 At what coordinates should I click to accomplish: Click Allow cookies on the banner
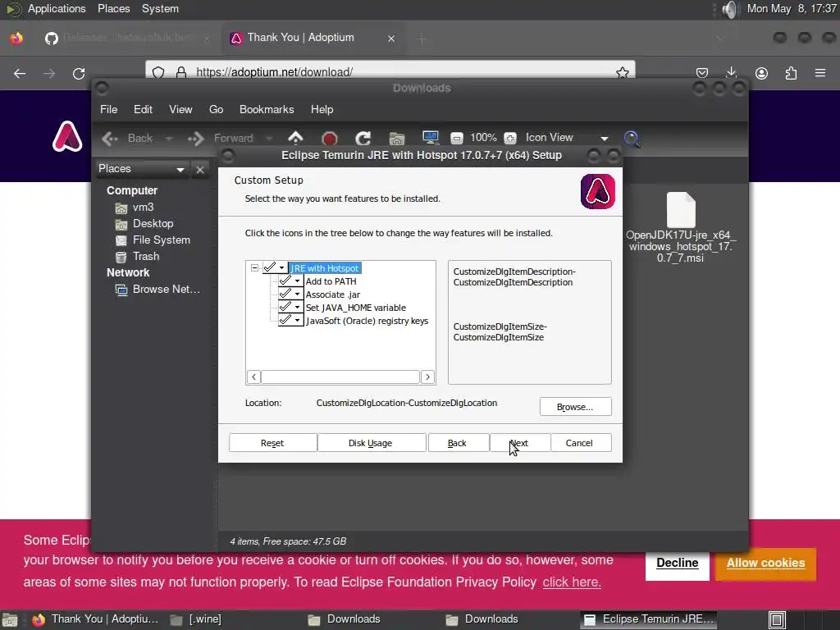pos(765,563)
